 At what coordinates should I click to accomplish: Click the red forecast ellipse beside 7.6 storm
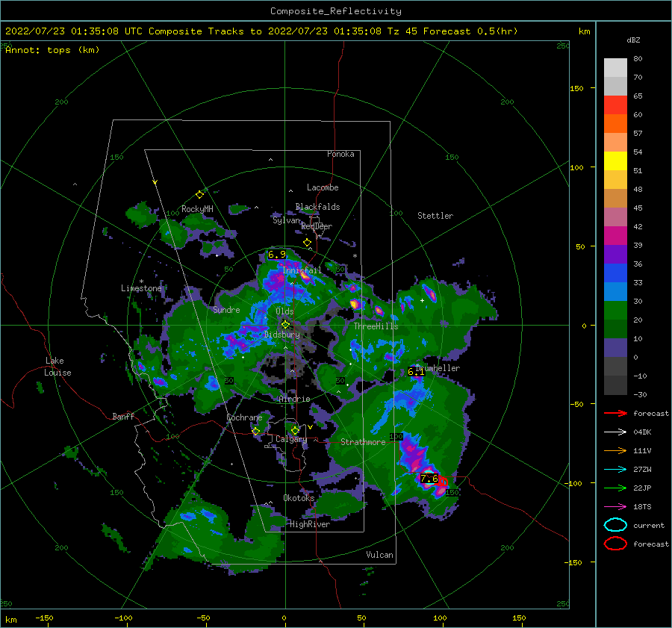[x=443, y=482]
